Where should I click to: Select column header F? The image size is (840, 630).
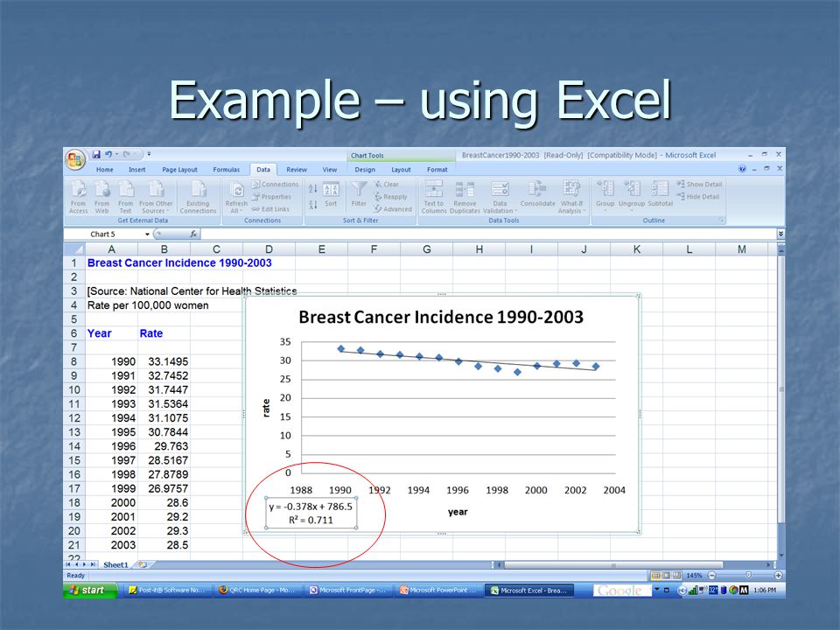click(374, 249)
